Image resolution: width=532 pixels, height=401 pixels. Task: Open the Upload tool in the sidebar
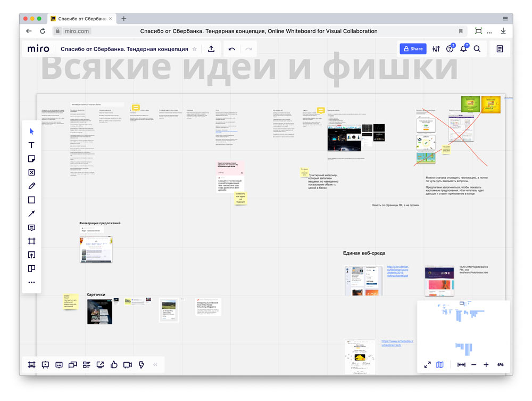[31, 255]
